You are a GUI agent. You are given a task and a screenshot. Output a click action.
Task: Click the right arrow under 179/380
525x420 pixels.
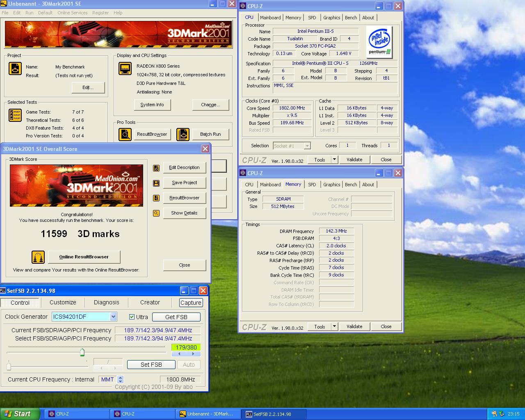[x=193, y=354]
